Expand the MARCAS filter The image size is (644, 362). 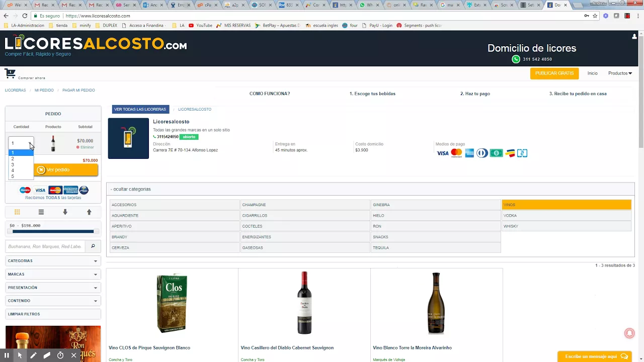click(x=53, y=274)
